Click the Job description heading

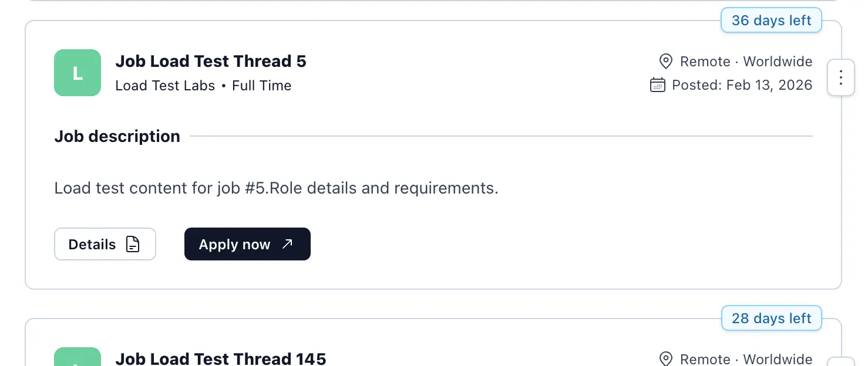(x=117, y=136)
